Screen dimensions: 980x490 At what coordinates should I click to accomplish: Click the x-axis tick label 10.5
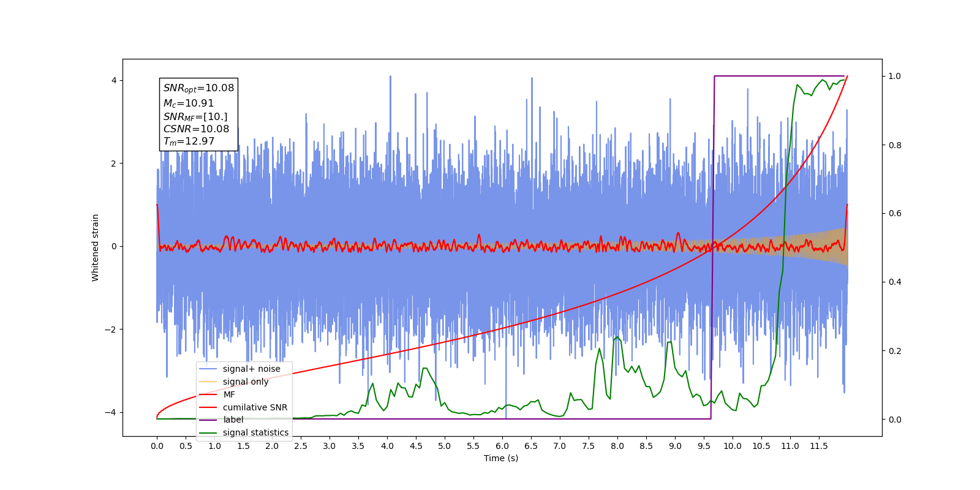click(761, 446)
